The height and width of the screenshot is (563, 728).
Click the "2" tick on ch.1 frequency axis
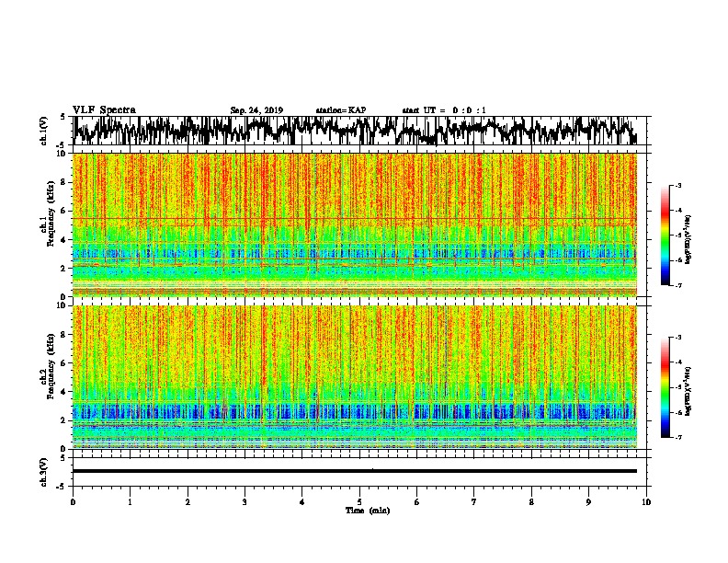click(x=63, y=269)
